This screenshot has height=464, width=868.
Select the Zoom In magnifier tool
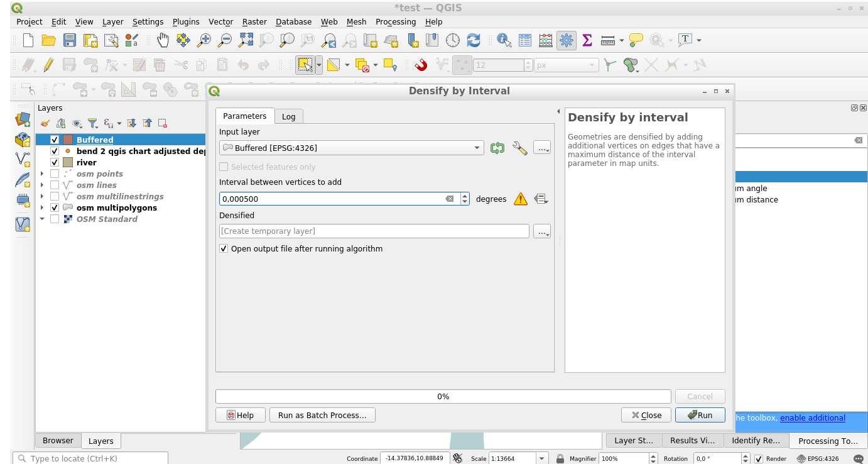tap(204, 40)
